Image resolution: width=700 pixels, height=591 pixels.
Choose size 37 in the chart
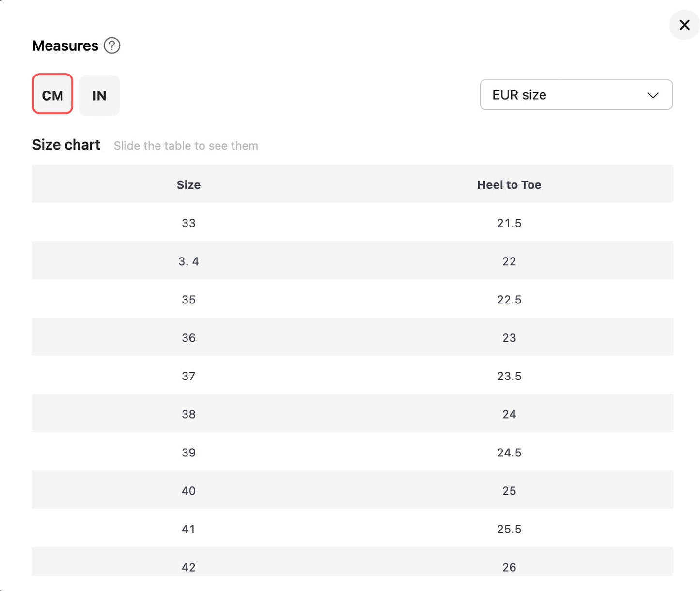tap(188, 376)
